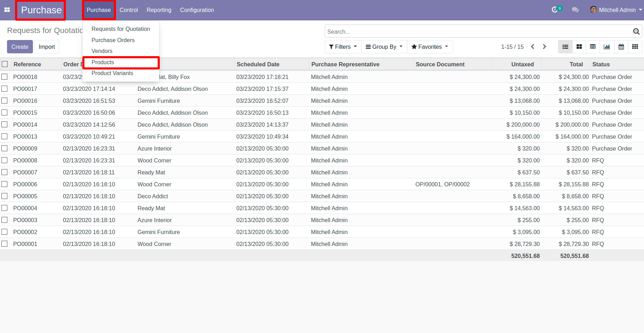Open the Control menu
The width and height of the screenshot is (644, 333).
129,10
